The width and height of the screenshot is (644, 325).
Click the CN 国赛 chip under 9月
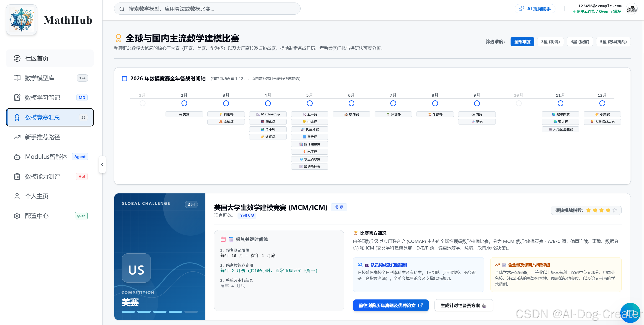pos(477,114)
